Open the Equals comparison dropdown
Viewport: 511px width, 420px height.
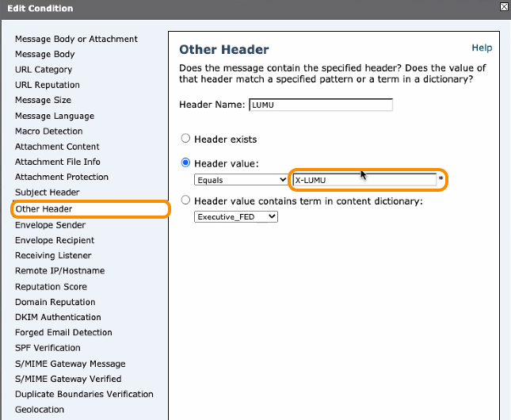pyautogui.click(x=241, y=180)
